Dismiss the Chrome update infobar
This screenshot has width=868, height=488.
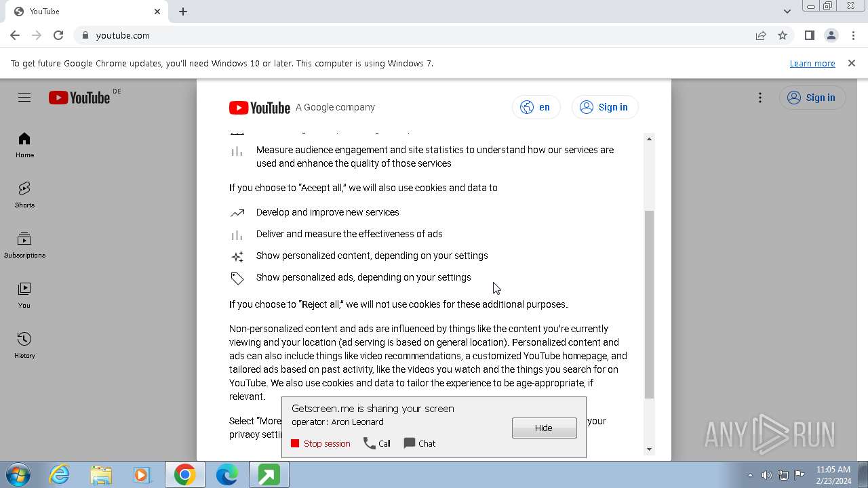pyautogui.click(x=852, y=63)
